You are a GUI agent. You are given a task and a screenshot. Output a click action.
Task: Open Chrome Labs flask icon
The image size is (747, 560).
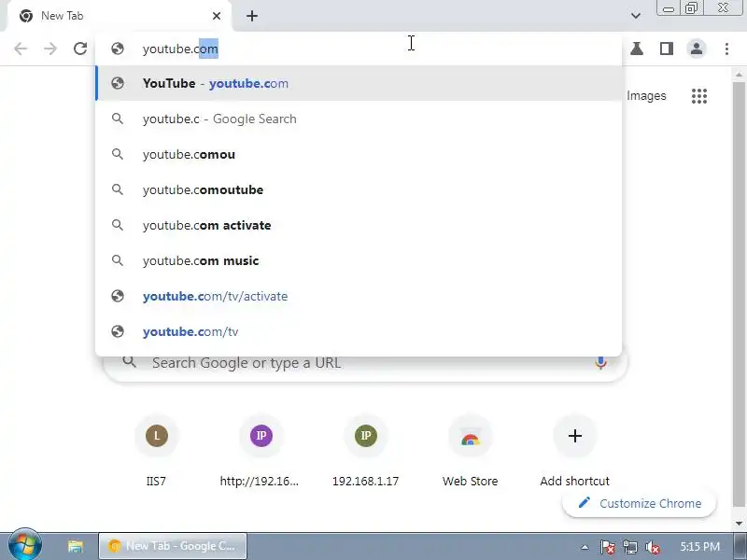tap(637, 49)
